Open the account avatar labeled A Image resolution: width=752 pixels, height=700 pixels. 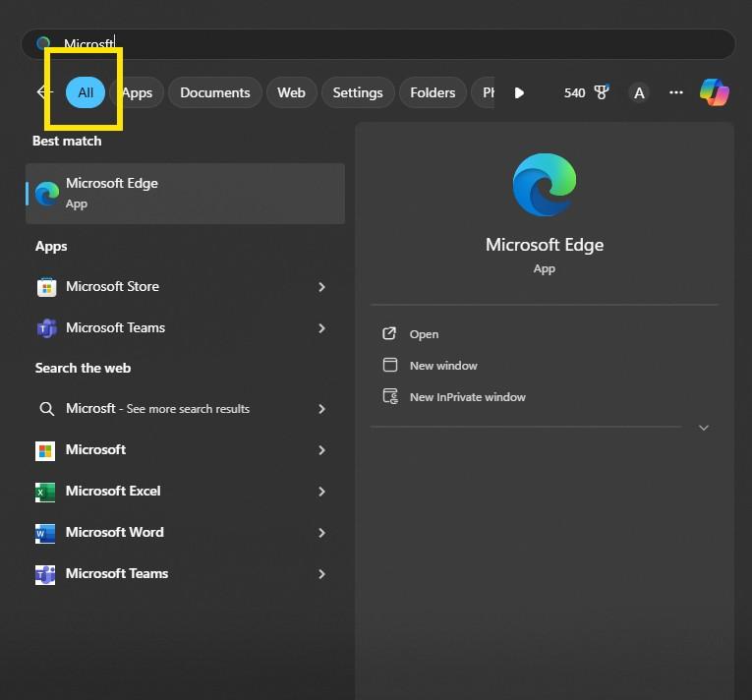coord(639,92)
